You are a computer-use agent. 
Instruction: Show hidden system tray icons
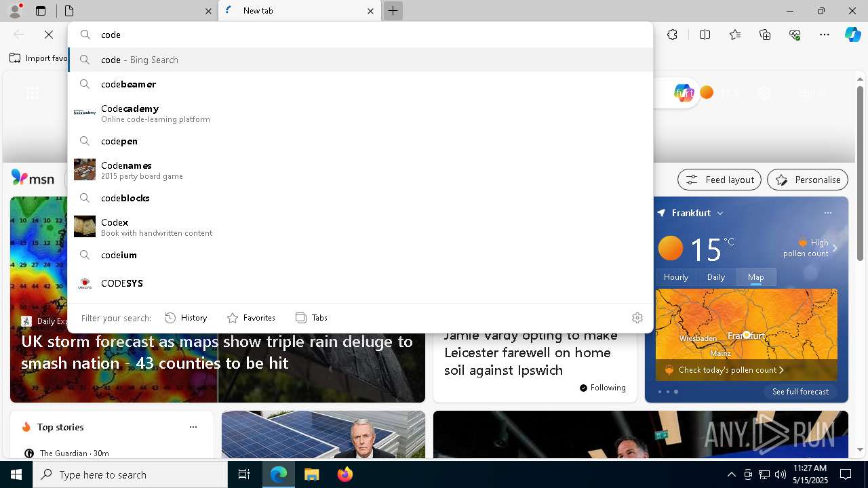[731, 474]
